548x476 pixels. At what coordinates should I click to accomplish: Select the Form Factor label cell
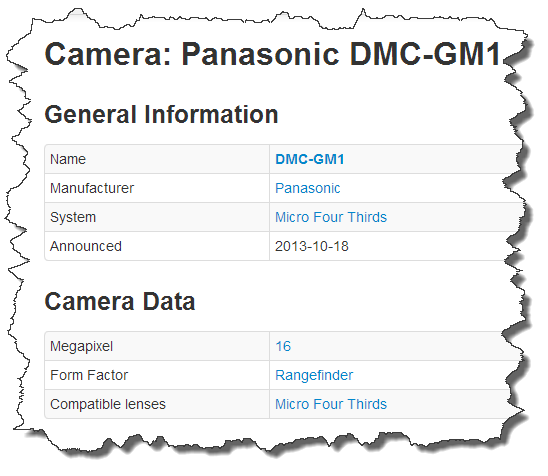(157, 375)
